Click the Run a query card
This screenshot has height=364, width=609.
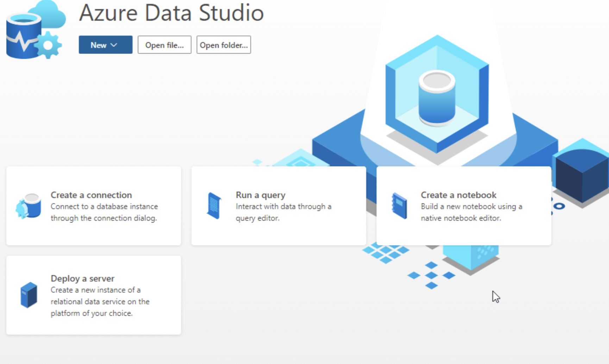pyautogui.click(x=278, y=206)
